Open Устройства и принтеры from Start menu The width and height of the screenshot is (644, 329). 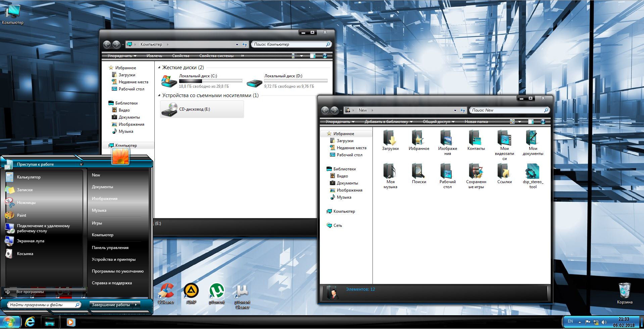114,259
